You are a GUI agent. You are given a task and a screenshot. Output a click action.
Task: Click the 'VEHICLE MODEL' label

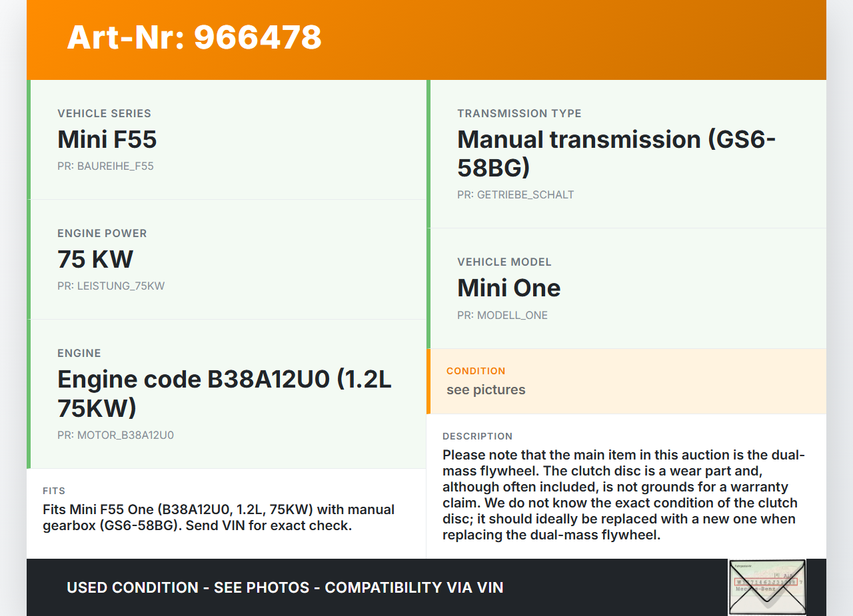click(x=504, y=262)
